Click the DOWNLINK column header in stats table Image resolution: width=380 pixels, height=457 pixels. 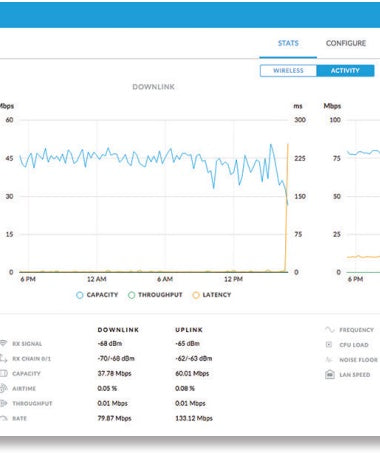pos(118,330)
